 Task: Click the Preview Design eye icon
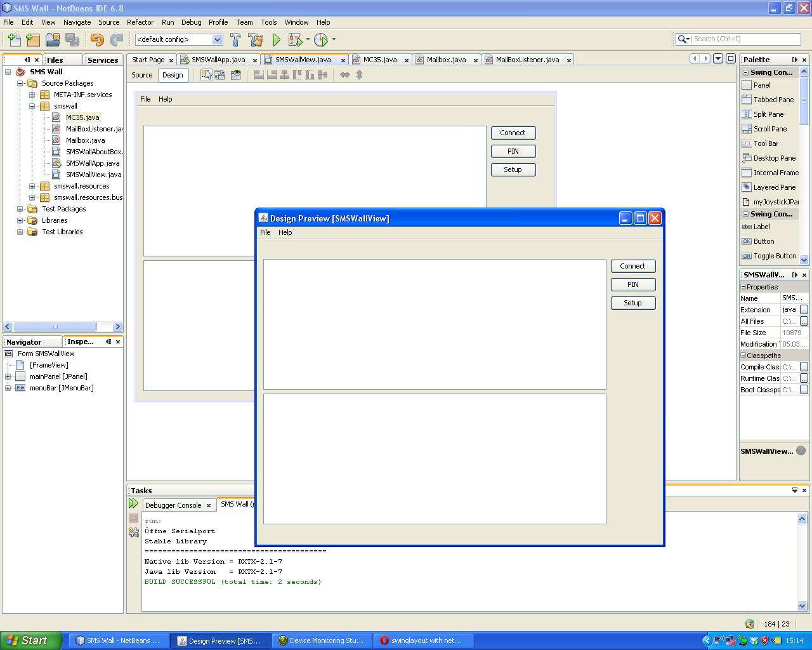click(236, 74)
